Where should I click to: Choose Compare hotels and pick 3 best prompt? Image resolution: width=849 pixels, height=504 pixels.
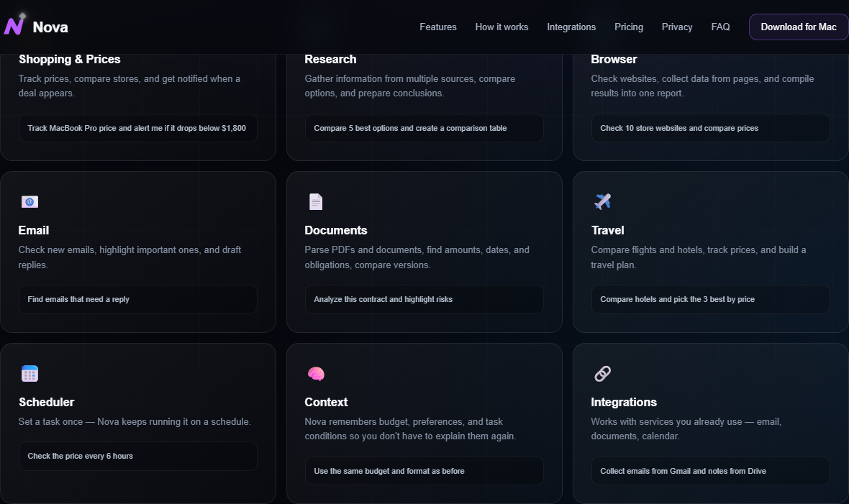point(711,299)
